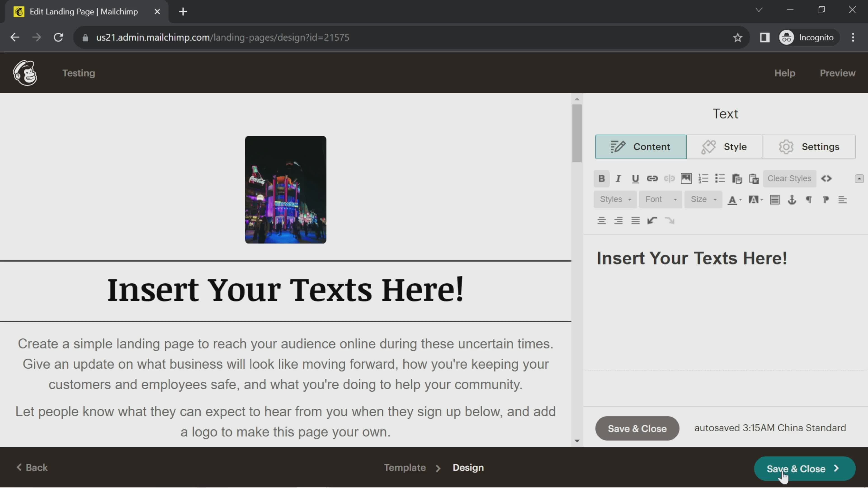Click Back navigation button at bottom
The width and height of the screenshot is (868, 488).
[32, 468]
